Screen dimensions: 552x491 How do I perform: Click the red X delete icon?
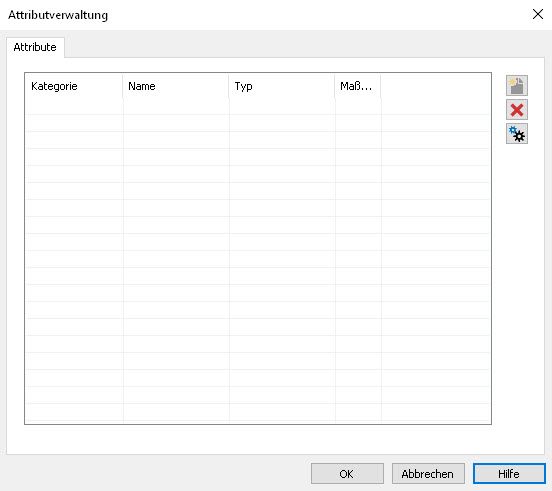click(516, 110)
